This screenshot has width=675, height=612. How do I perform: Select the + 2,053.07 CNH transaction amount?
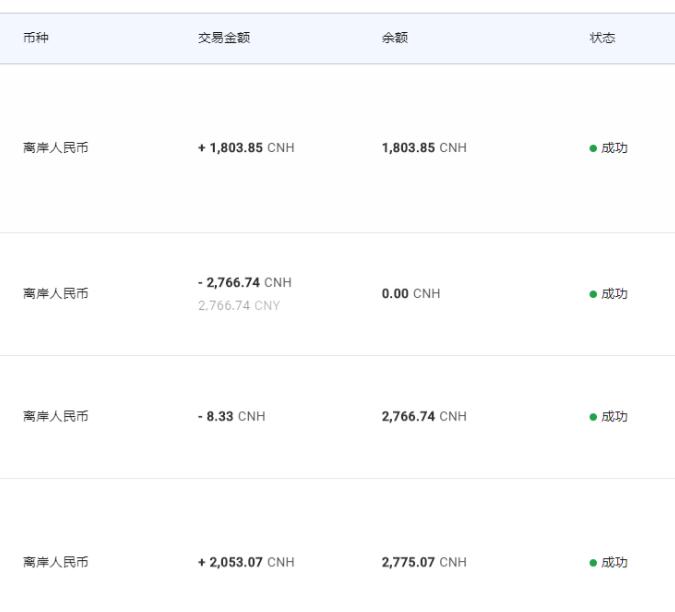[x=246, y=562]
